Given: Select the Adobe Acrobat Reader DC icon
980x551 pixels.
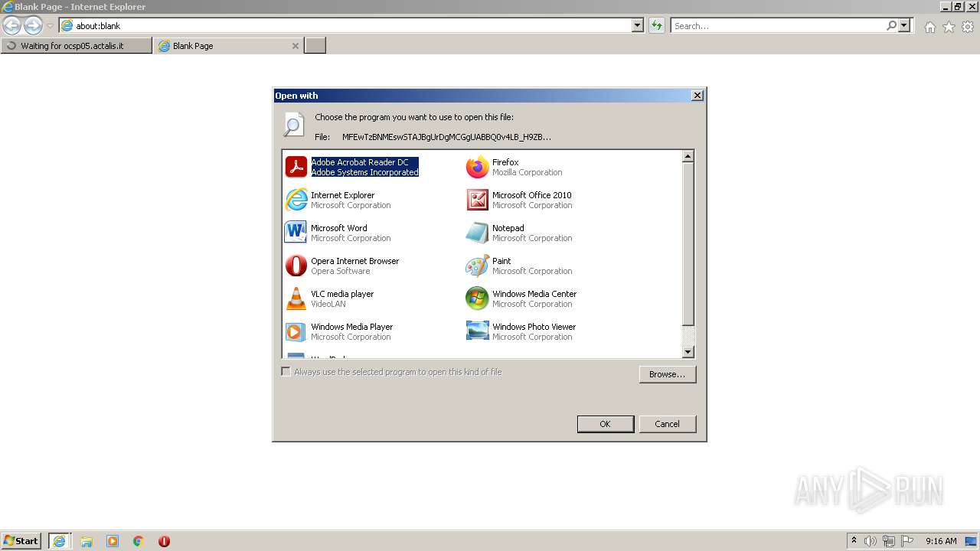Looking at the screenshot, I should tap(296, 167).
